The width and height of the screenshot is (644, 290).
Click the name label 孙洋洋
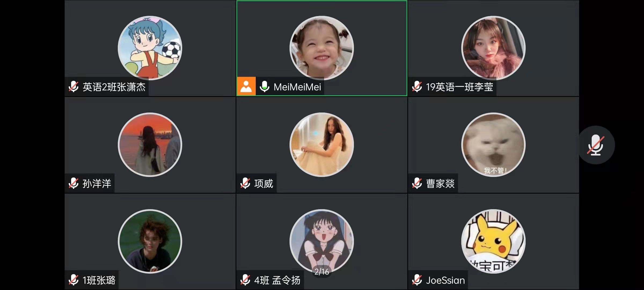(97, 184)
